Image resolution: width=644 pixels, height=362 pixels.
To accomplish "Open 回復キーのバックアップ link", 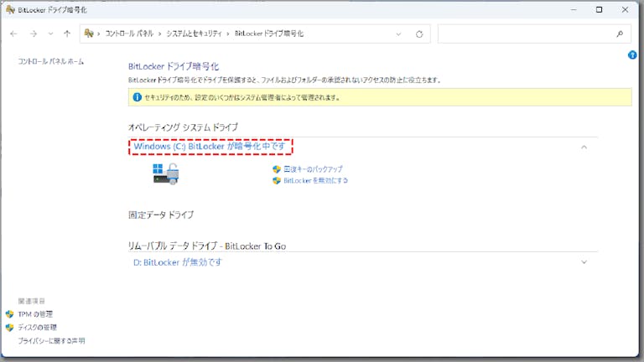I will [x=313, y=169].
